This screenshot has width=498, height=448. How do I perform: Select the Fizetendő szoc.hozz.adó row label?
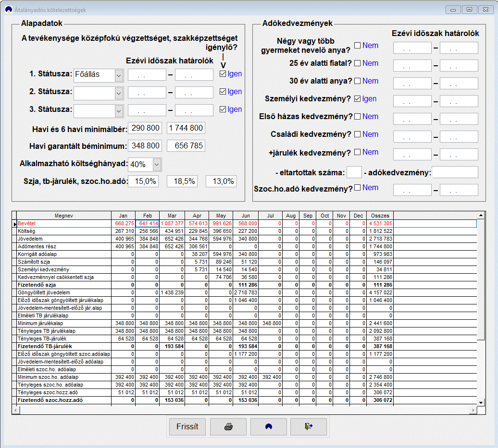(x=64, y=400)
